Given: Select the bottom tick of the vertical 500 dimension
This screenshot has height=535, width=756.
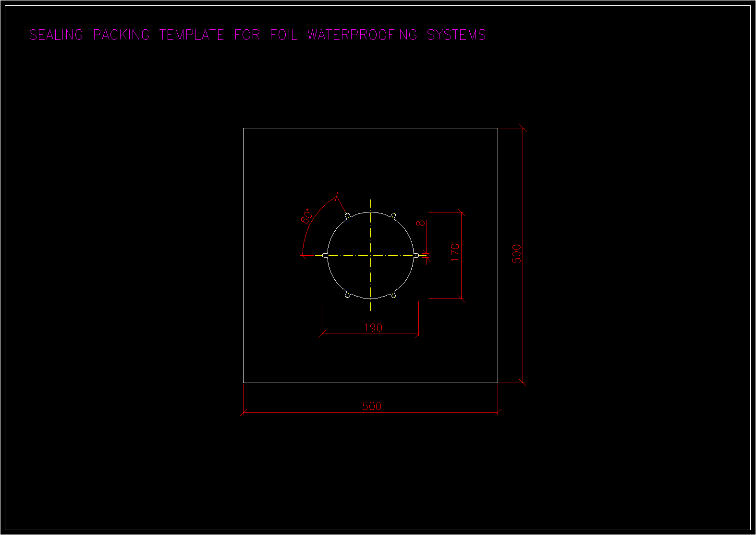Looking at the screenshot, I should (523, 383).
